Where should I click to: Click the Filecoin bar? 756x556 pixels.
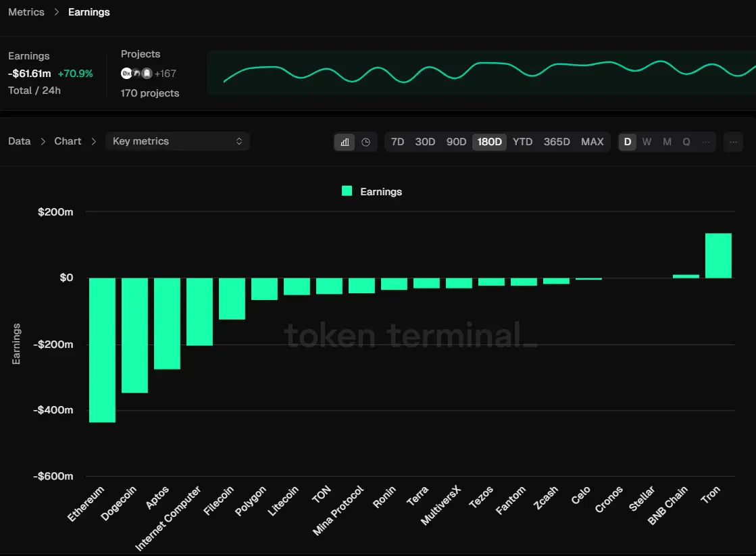[232, 299]
